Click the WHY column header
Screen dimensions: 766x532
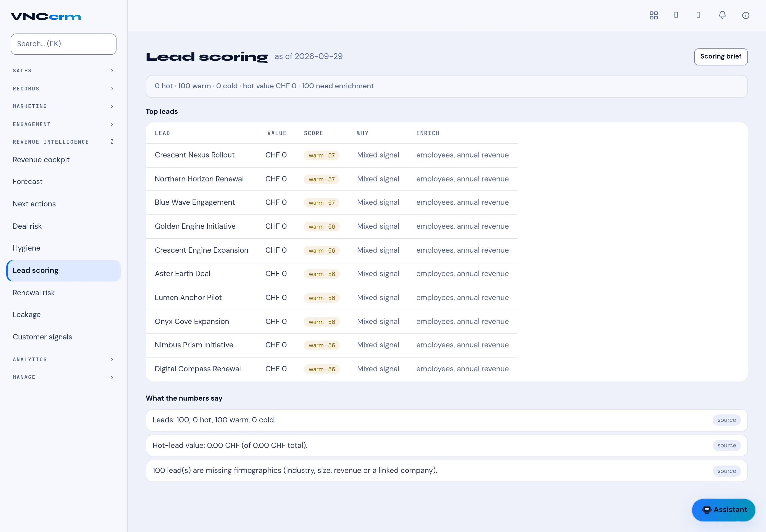363,133
